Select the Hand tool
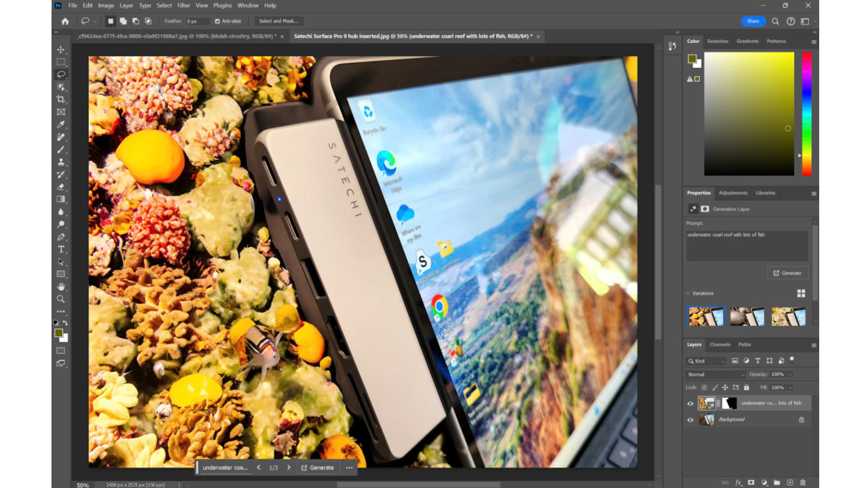868x488 pixels. (x=61, y=286)
